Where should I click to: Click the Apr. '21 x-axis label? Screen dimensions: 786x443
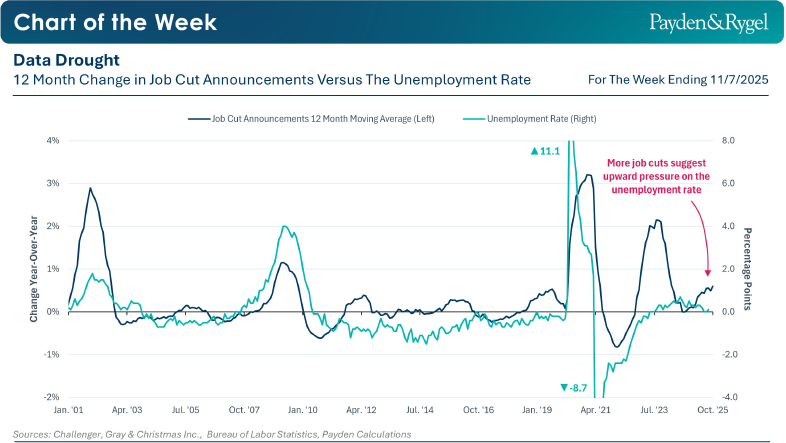(597, 410)
